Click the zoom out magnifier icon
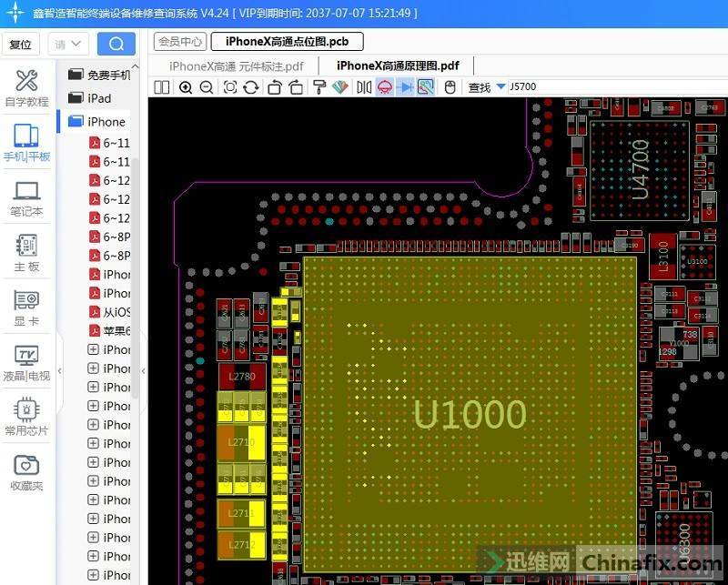The width and height of the screenshot is (728, 585). [207, 87]
